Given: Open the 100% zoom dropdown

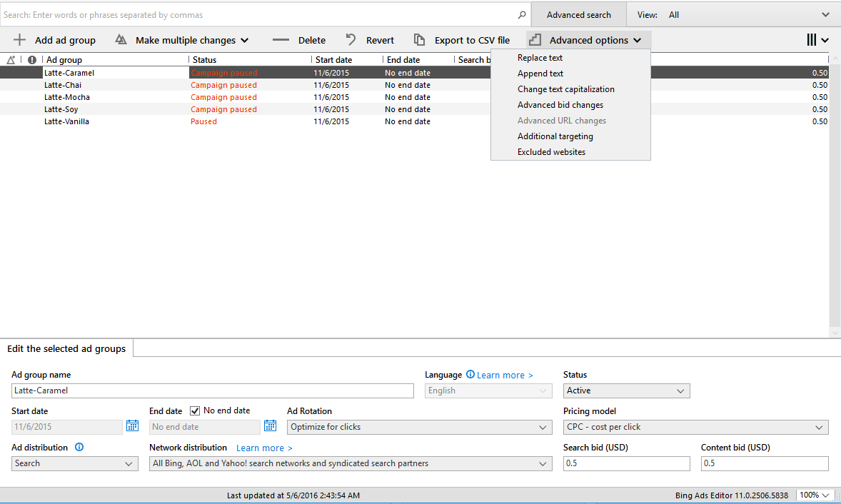Looking at the screenshot, I should [815, 495].
